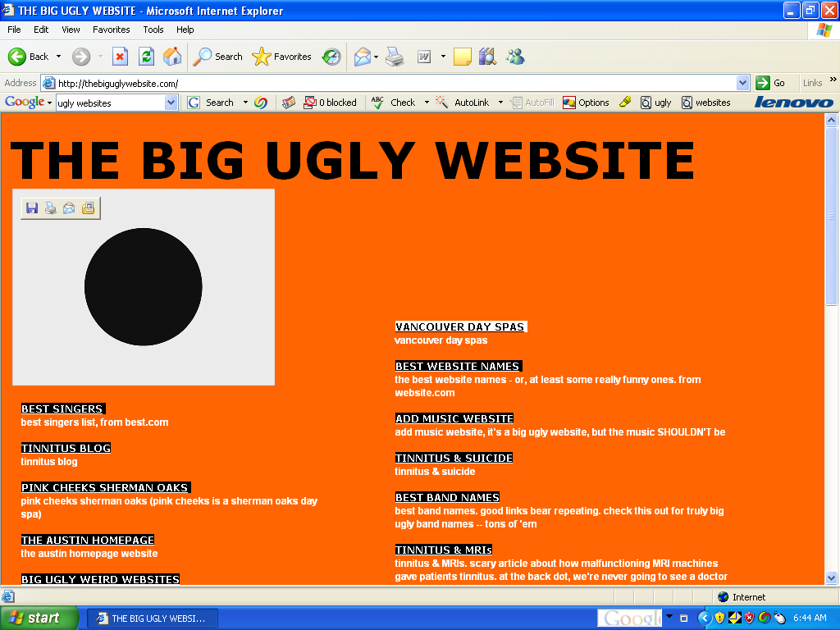
Task: Refresh the page with the Refresh icon
Action: (146, 57)
